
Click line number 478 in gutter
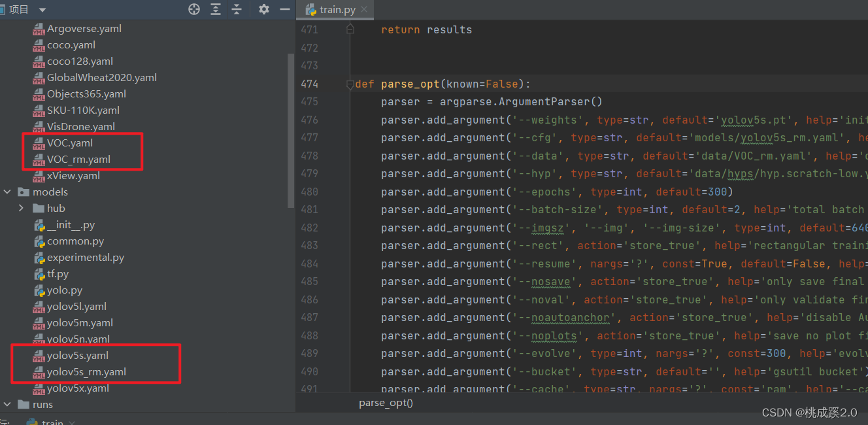309,156
